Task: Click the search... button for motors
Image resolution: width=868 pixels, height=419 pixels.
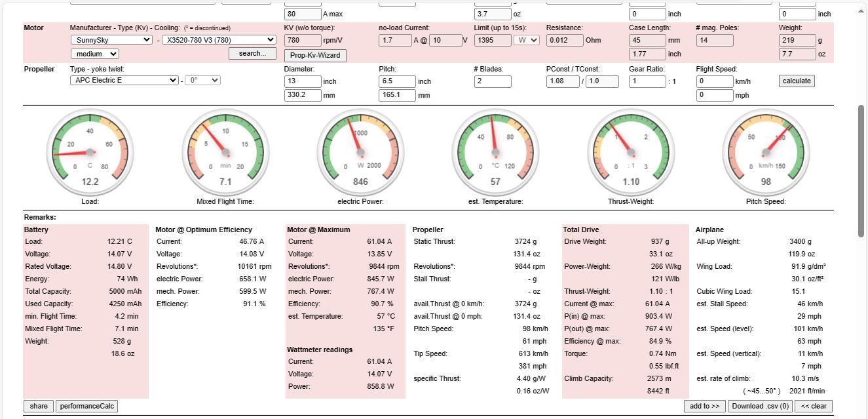Action: (x=252, y=54)
